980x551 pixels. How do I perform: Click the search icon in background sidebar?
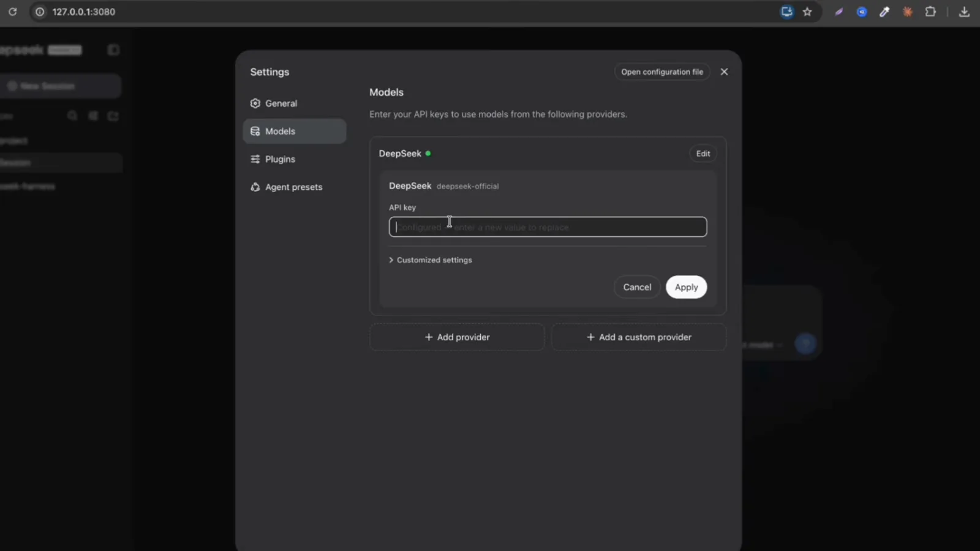(72, 116)
